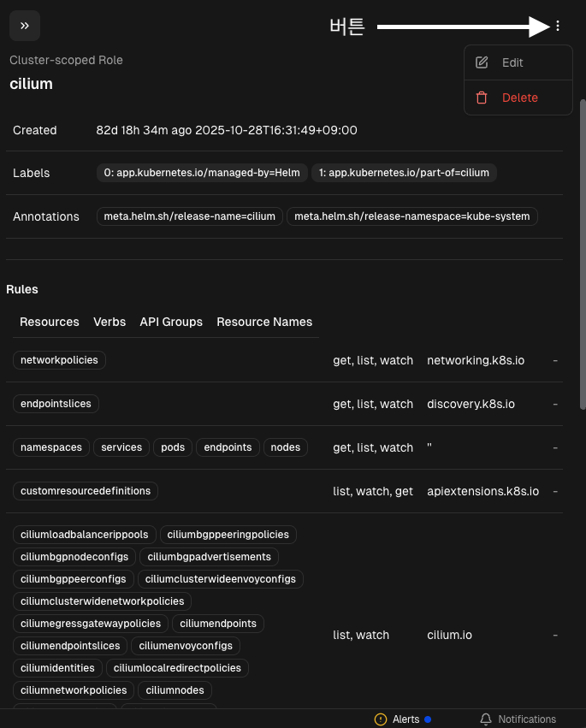Click the Alerts warning icon
Image resolution: width=586 pixels, height=728 pixels.
(x=381, y=719)
